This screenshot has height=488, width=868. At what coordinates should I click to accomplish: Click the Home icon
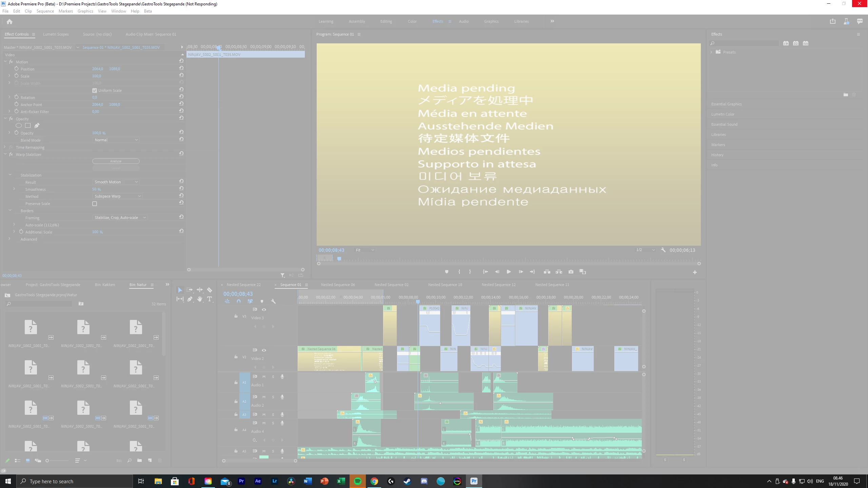[x=9, y=22]
